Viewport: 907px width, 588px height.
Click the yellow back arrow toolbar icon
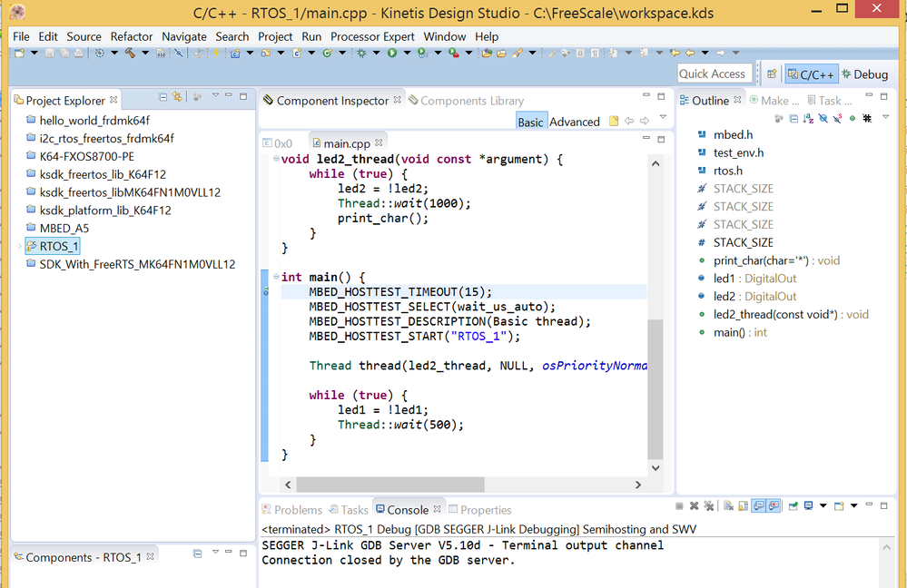coord(690,54)
